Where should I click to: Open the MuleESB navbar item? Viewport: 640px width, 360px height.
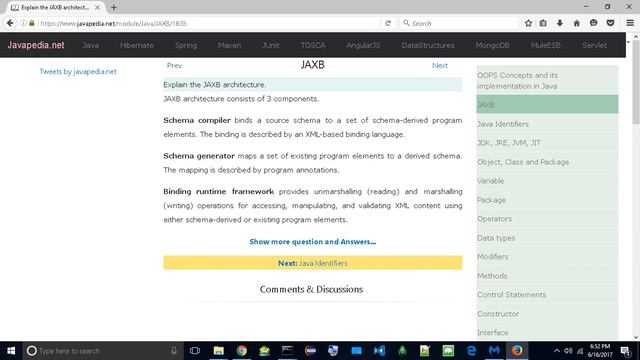point(546,45)
